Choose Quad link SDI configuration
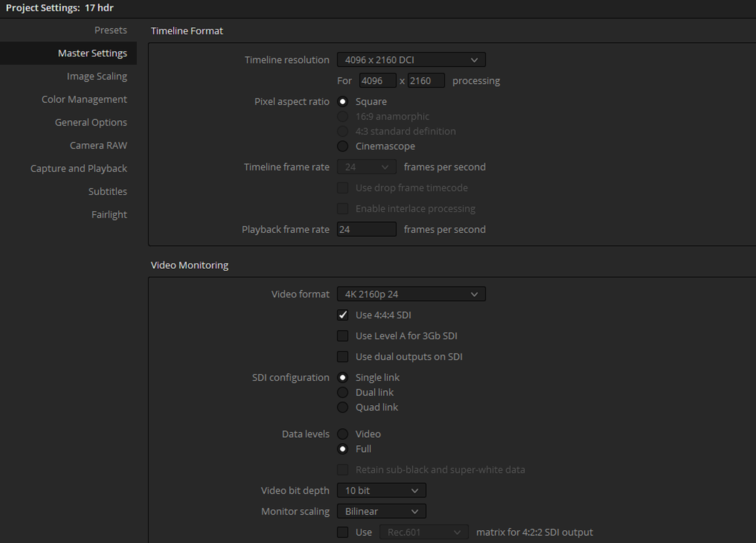This screenshot has width=756, height=543. tap(343, 407)
